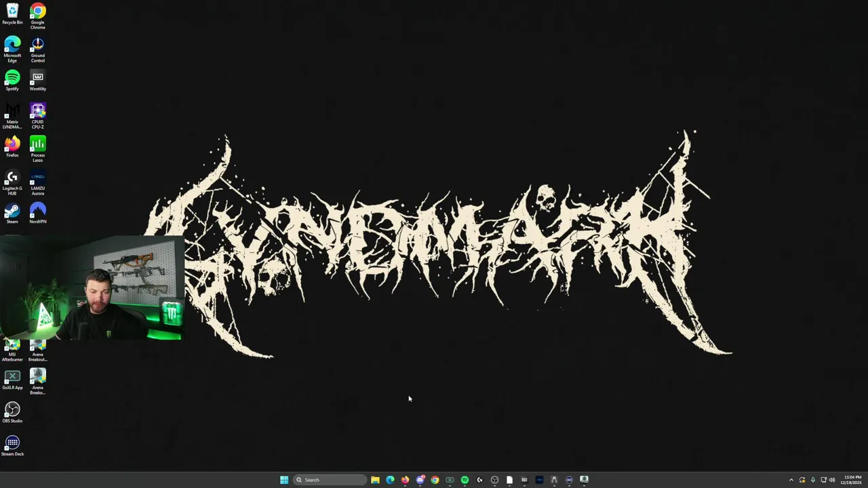
Task: Click the NordVPN desktop shortcut
Action: tap(37, 213)
